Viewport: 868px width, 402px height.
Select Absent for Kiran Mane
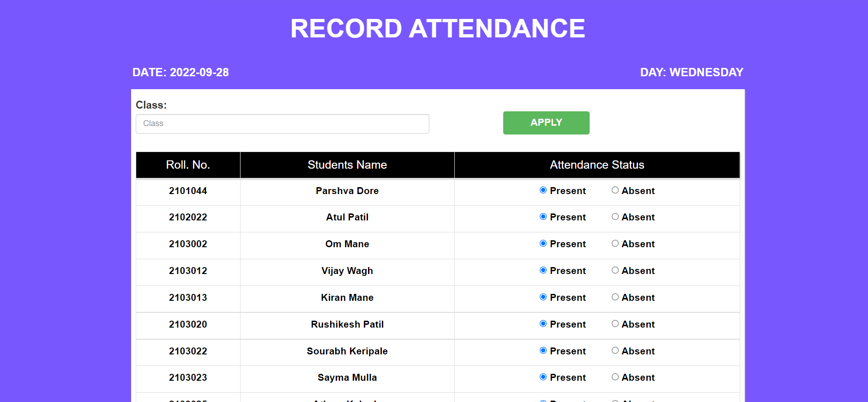[615, 297]
